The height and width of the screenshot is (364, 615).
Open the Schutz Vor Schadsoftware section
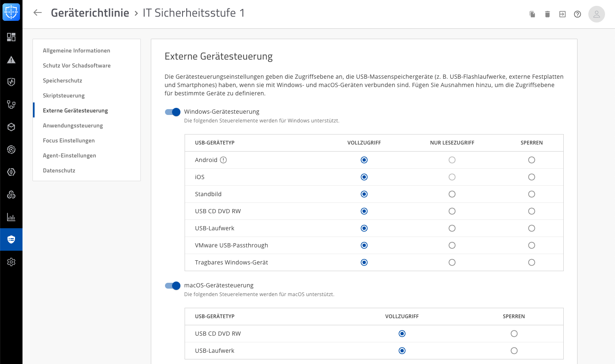pos(77,65)
